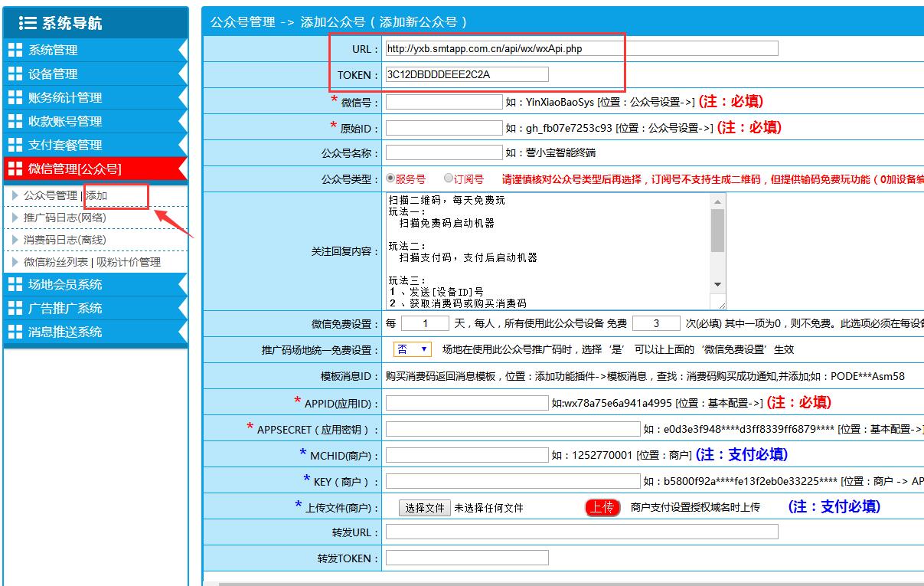The height and width of the screenshot is (586, 924).
Task: Click the grid icon beside 微信管理[公众号]
Action: click(15, 169)
